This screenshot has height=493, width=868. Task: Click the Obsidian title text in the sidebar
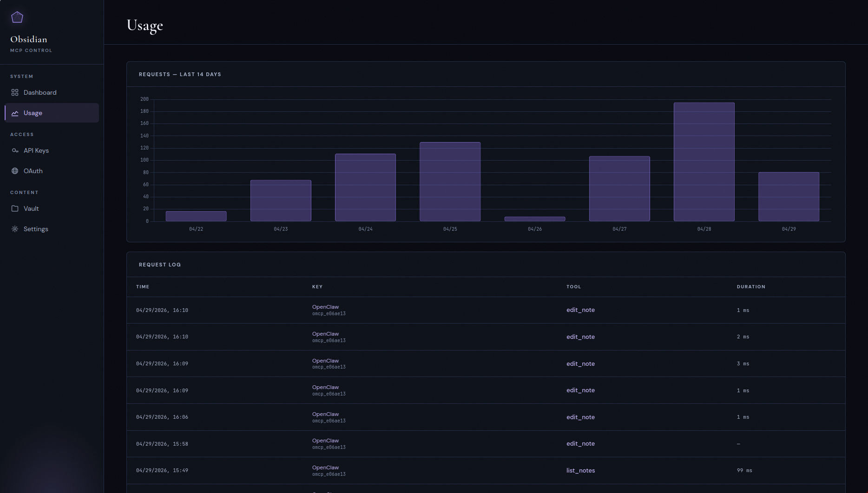(29, 39)
